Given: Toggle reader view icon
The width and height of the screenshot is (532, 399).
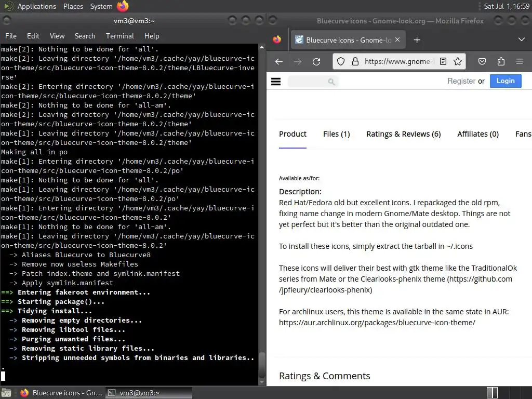Looking at the screenshot, I should [x=443, y=61].
